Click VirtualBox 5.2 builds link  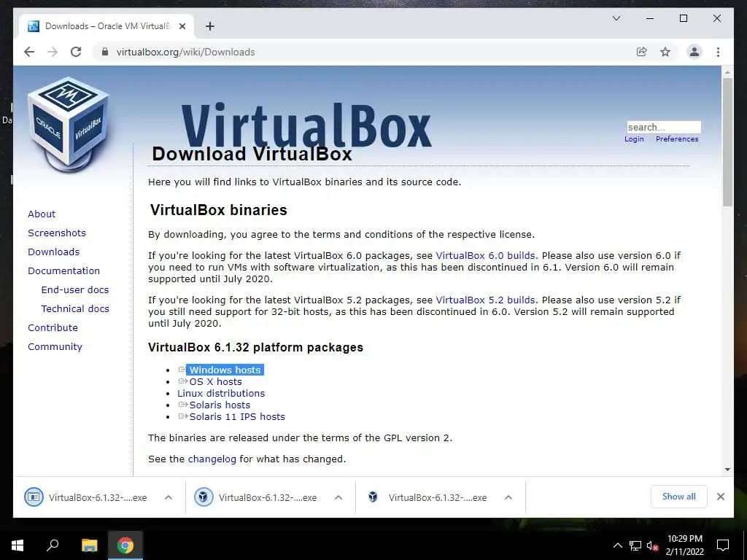[485, 300]
